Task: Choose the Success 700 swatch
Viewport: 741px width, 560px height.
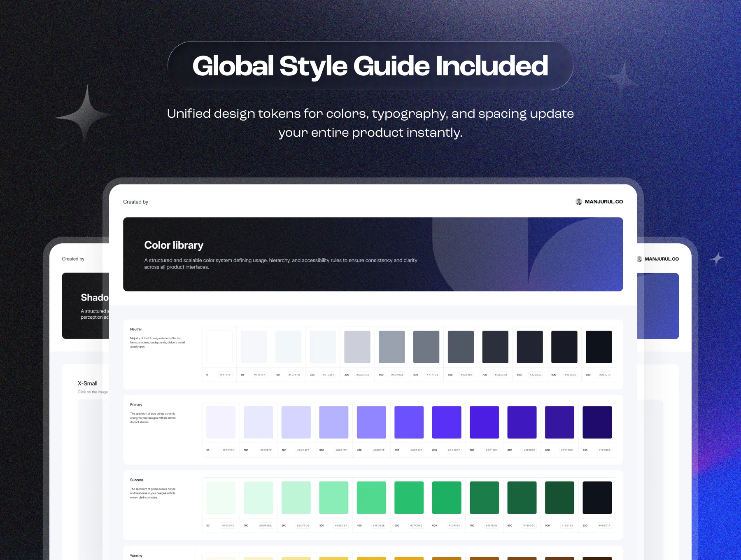Action: tap(484, 497)
